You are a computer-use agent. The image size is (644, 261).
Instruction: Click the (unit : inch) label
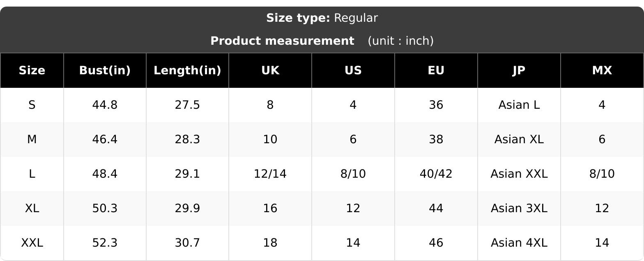coord(401,41)
